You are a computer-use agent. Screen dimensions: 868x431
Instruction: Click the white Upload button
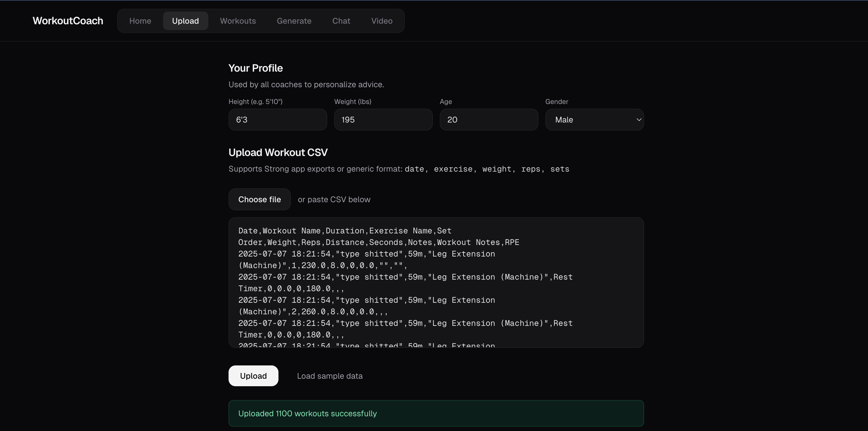tap(253, 376)
